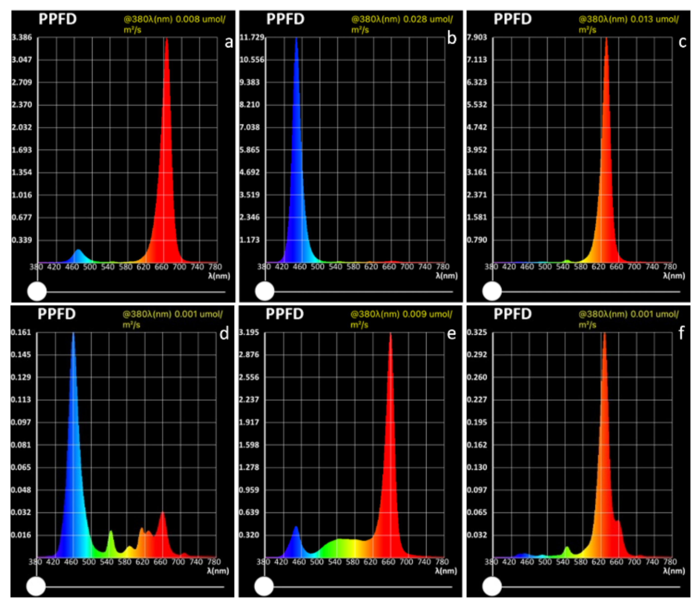Screen dimensions: 700x607
Task: Click the small green bump in panel f
Action: pos(567,551)
